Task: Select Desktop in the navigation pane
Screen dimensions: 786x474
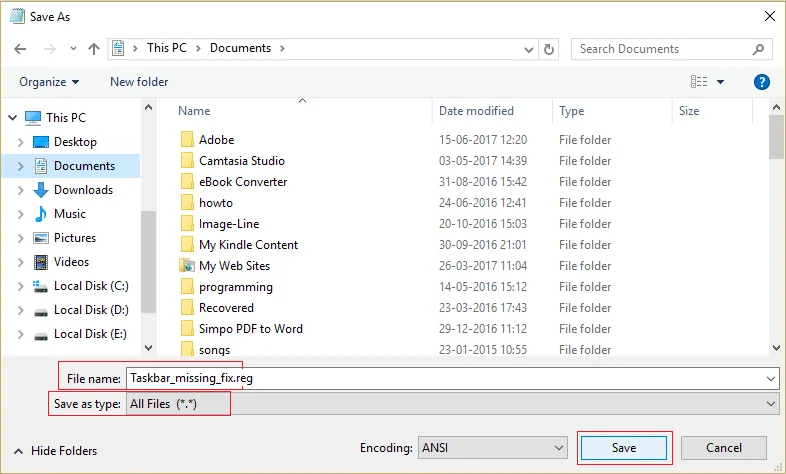Action: (x=75, y=142)
